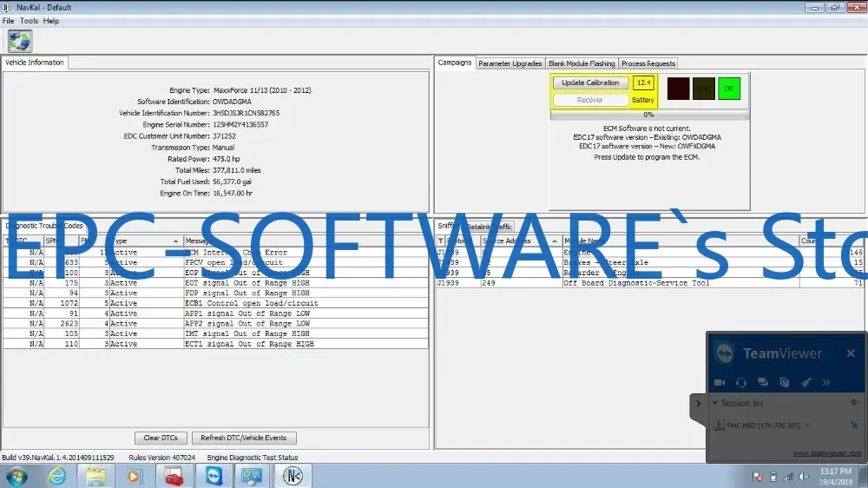Image resolution: width=868 pixels, height=488 pixels.
Task: Launch Internet Explorer from the taskbar
Action: [56, 477]
